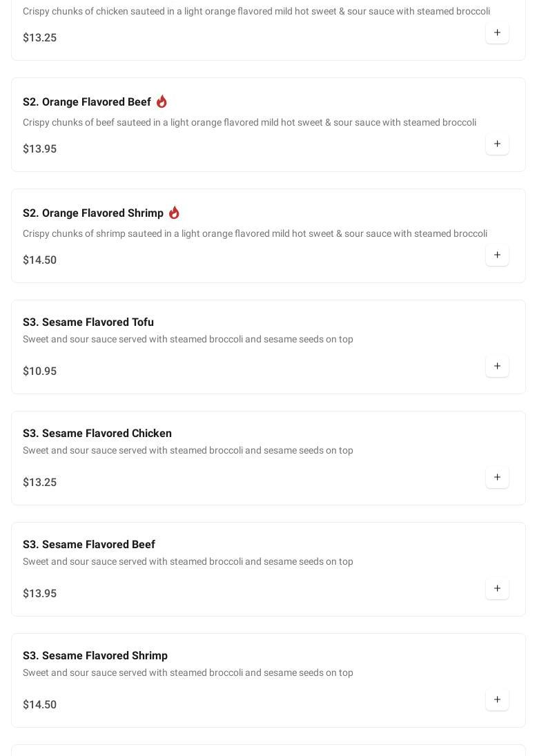View the S3. Sesame Flavored Beef item
Screen dimensions: 537x756
[89, 545]
